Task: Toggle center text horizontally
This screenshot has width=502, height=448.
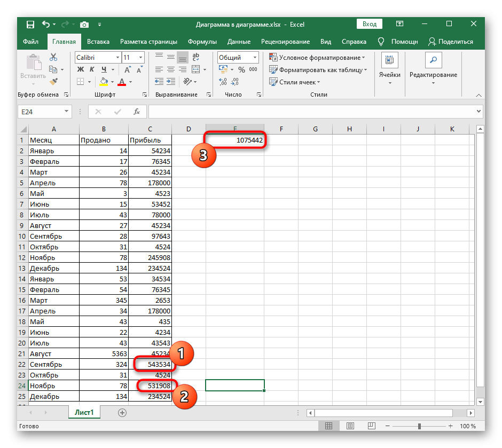Action: point(171,69)
